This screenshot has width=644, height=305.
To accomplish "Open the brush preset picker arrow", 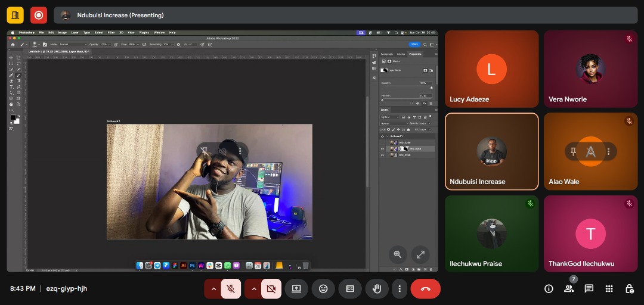I will [x=39, y=44].
